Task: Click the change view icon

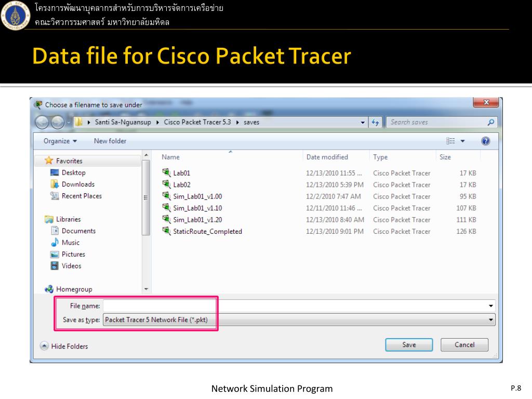Action: [x=450, y=141]
